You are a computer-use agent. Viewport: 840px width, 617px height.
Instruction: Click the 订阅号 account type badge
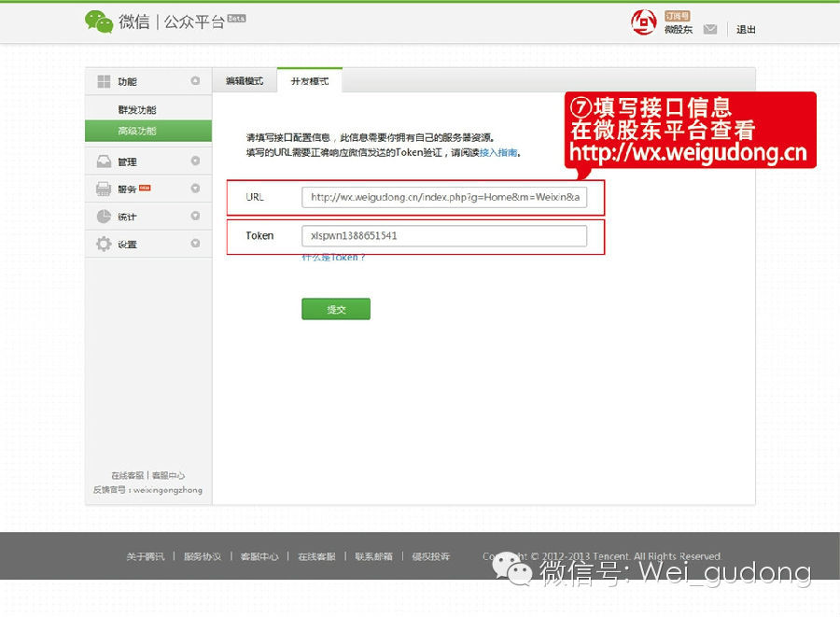[x=678, y=16]
